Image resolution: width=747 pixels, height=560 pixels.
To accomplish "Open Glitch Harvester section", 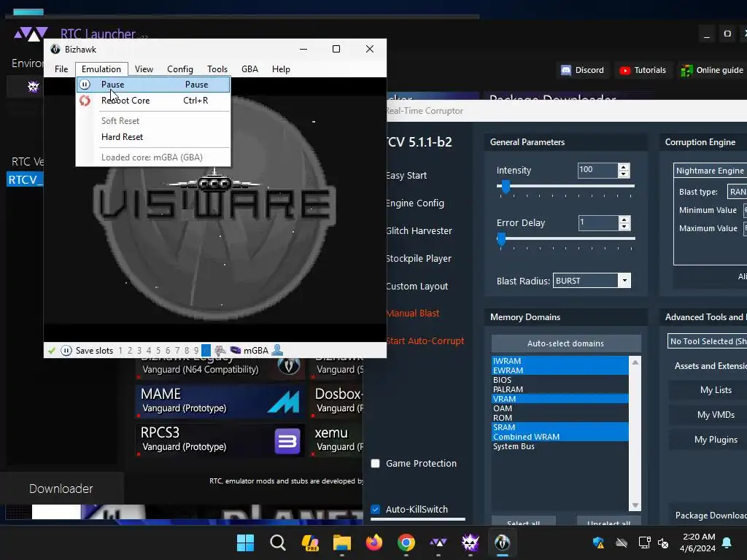I will click(x=419, y=231).
